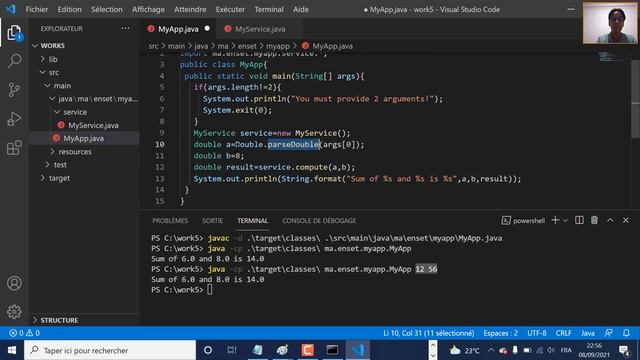
Task: Open the Source Control view icon
Action: [x=14, y=90]
